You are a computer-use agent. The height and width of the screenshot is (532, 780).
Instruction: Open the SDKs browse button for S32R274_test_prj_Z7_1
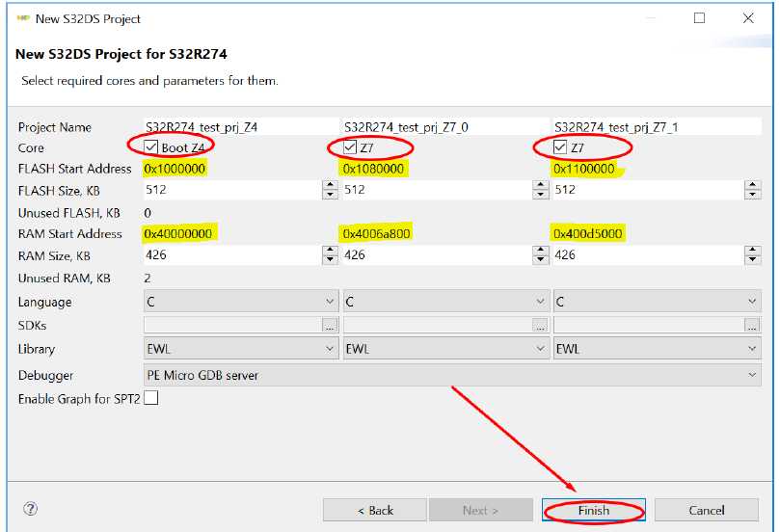tap(752, 325)
